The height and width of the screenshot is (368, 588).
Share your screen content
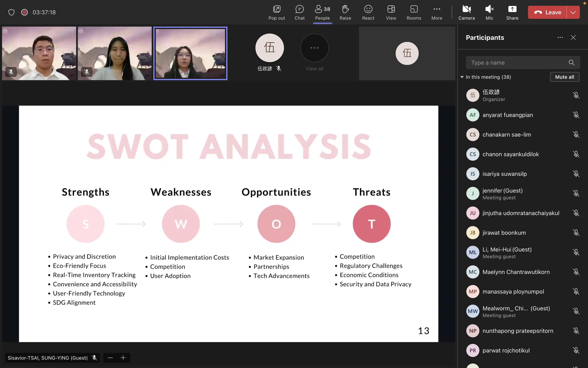(x=512, y=12)
